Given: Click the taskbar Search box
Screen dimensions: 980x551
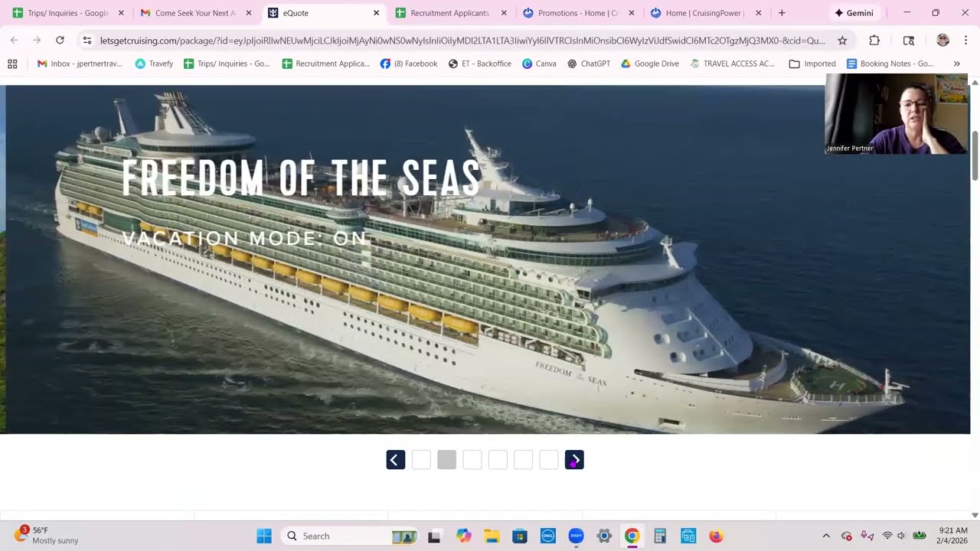Looking at the screenshot, I should (x=351, y=536).
